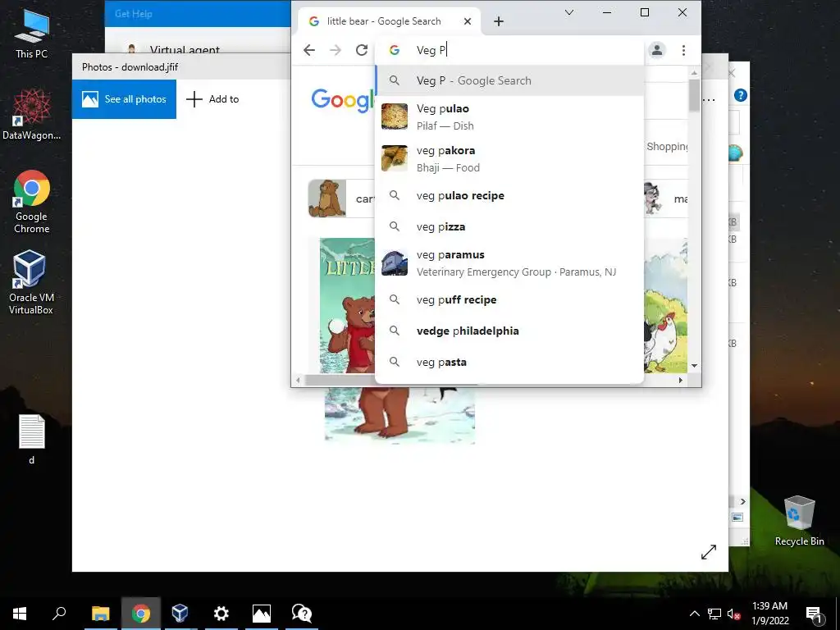840x630 pixels.
Task: Open Chrome's tab search chevron
Action: (569, 12)
